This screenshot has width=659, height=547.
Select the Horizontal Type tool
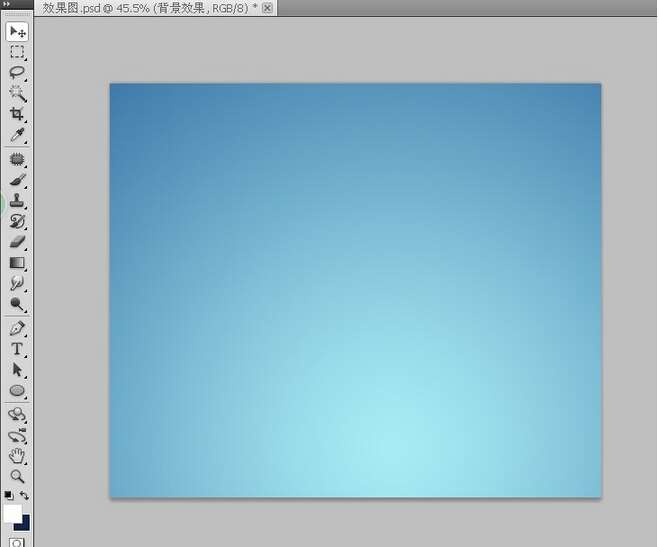[x=17, y=349]
